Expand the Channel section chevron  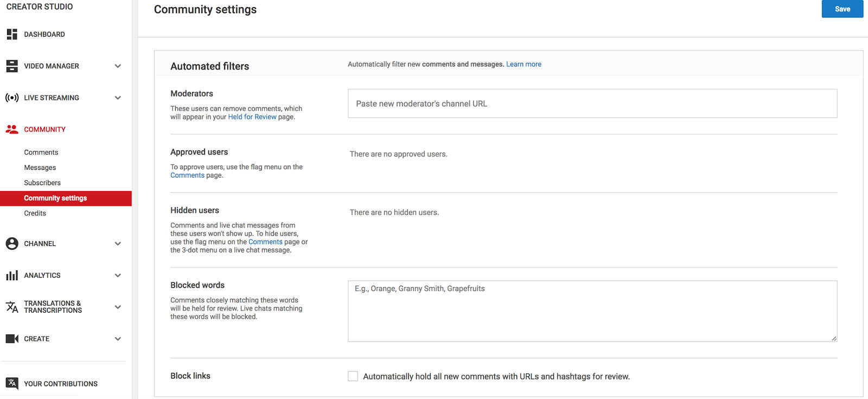click(x=118, y=244)
